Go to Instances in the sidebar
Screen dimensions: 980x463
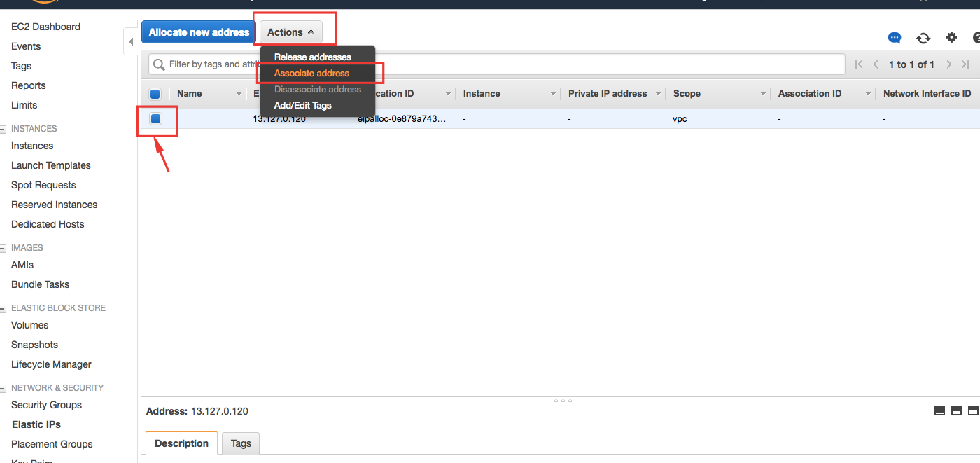point(32,146)
